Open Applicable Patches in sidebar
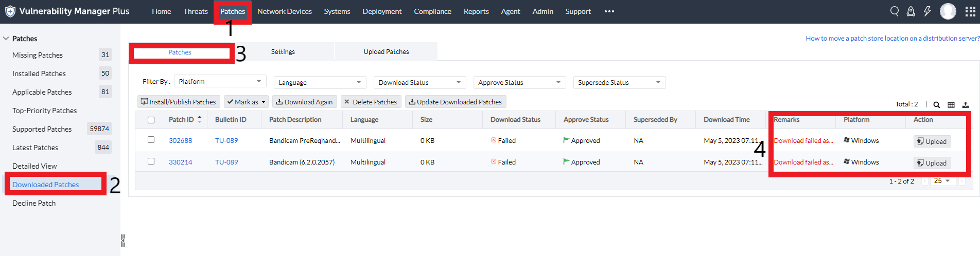The image size is (980, 256). 42,92
